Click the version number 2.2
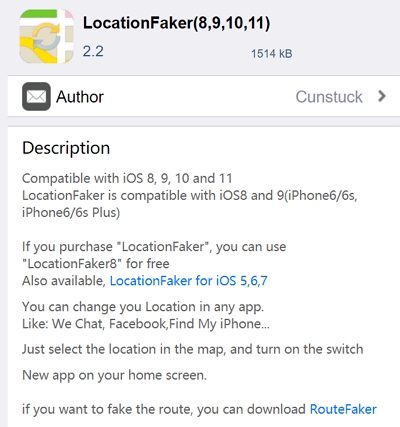This screenshot has height=427, width=400. click(x=93, y=51)
